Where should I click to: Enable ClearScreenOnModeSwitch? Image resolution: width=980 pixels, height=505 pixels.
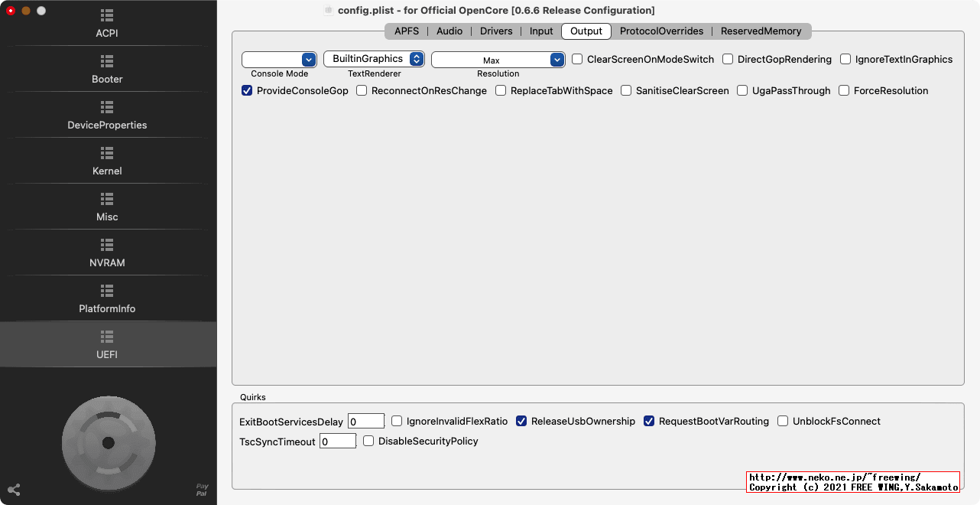click(x=576, y=59)
